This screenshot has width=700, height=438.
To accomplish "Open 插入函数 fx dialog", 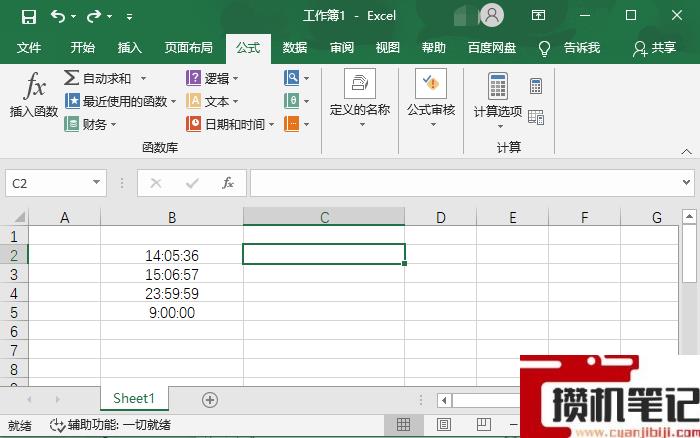I will click(34, 95).
